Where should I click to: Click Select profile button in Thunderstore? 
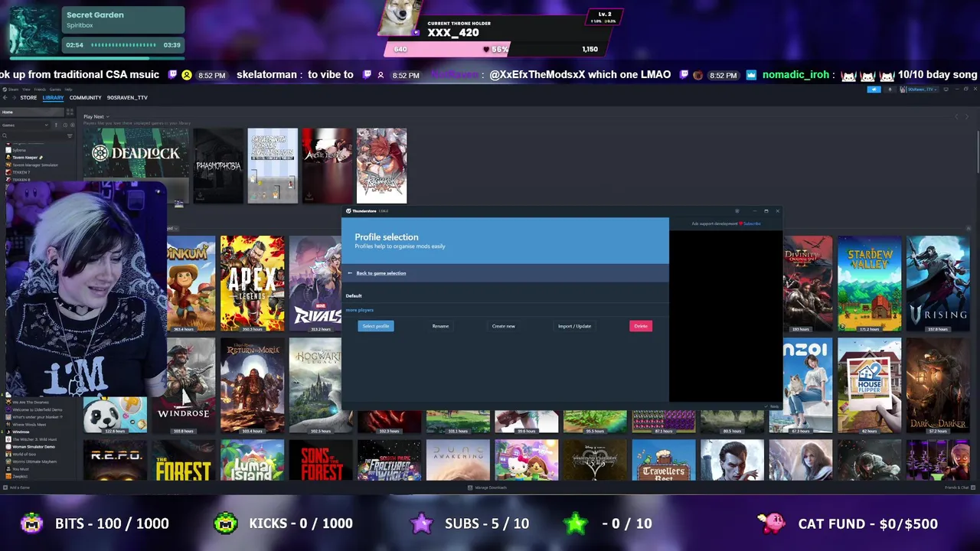pyautogui.click(x=376, y=326)
